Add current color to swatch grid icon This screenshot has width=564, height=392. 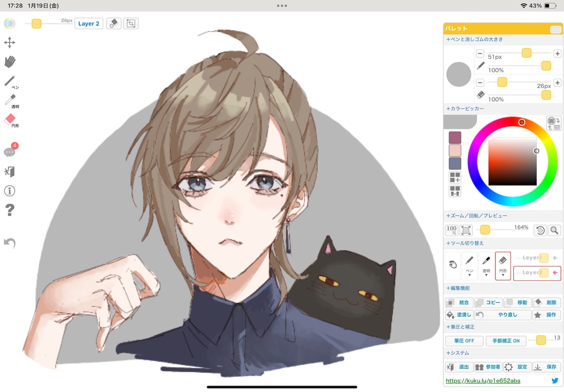[455, 177]
